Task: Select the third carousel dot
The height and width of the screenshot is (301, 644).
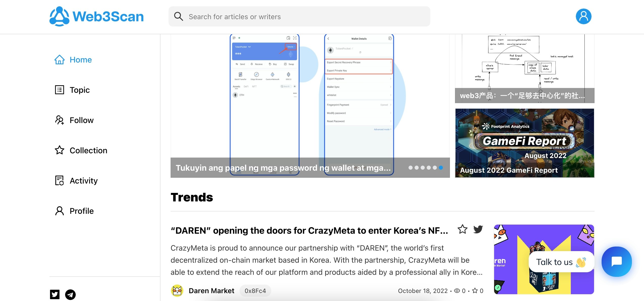Action: pos(423,168)
